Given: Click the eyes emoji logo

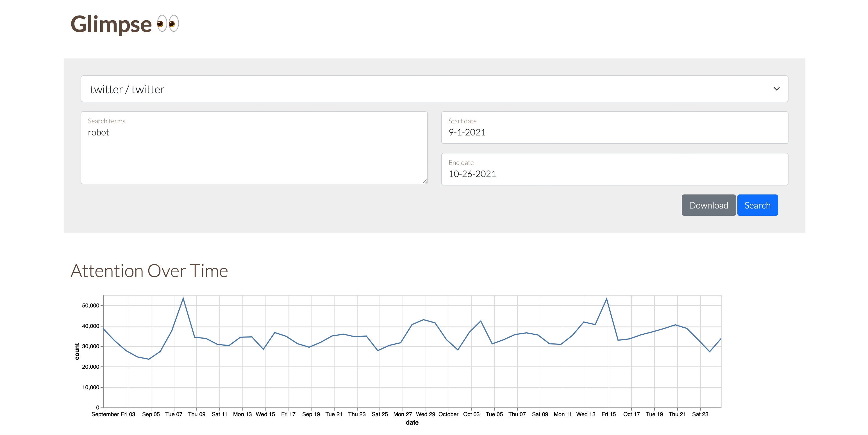Looking at the screenshot, I should 168,24.
